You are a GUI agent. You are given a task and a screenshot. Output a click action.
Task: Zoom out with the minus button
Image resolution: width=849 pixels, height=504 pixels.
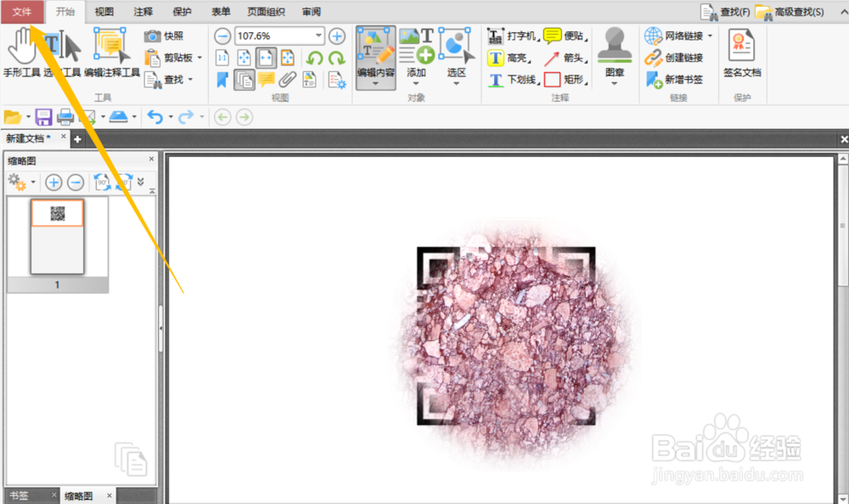click(x=222, y=36)
